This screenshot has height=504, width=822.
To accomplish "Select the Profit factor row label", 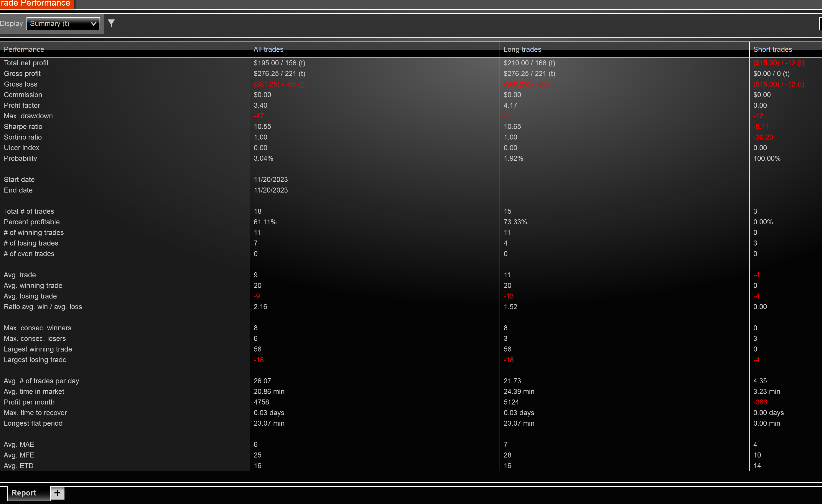I will click(22, 106).
